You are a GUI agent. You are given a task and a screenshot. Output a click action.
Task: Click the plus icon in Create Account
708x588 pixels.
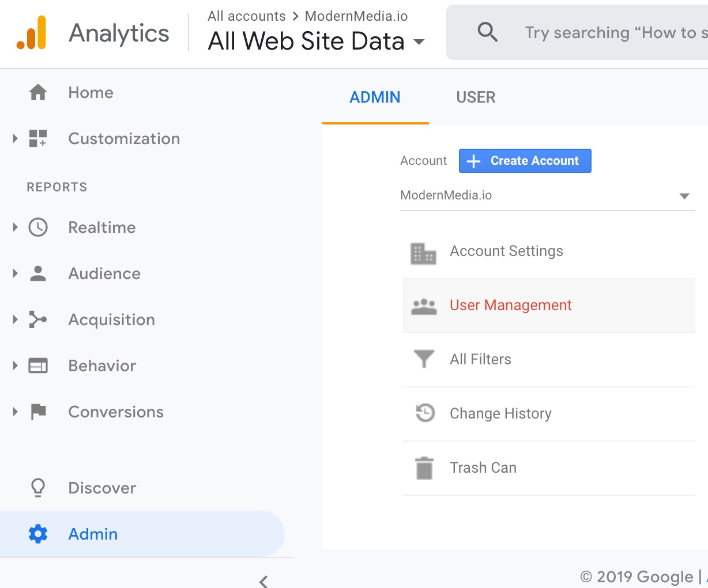[x=473, y=161]
